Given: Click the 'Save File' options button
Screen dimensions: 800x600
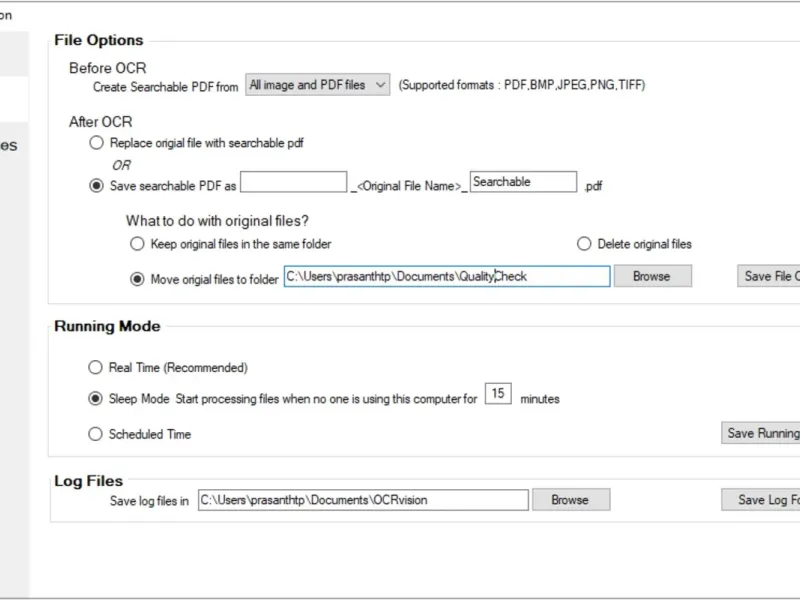Looking at the screenshot, I should (768, 276).
